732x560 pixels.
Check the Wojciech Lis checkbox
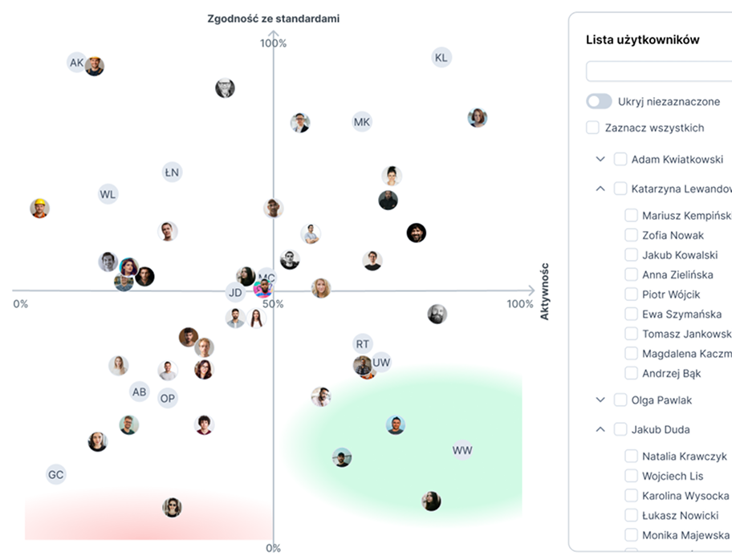(x=631, y=476)
